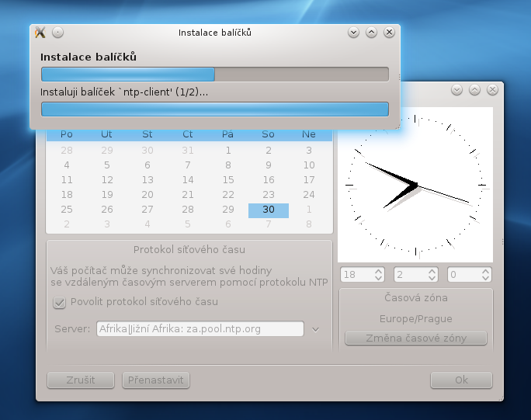Click the Zrušit button

tap(81, 380)
